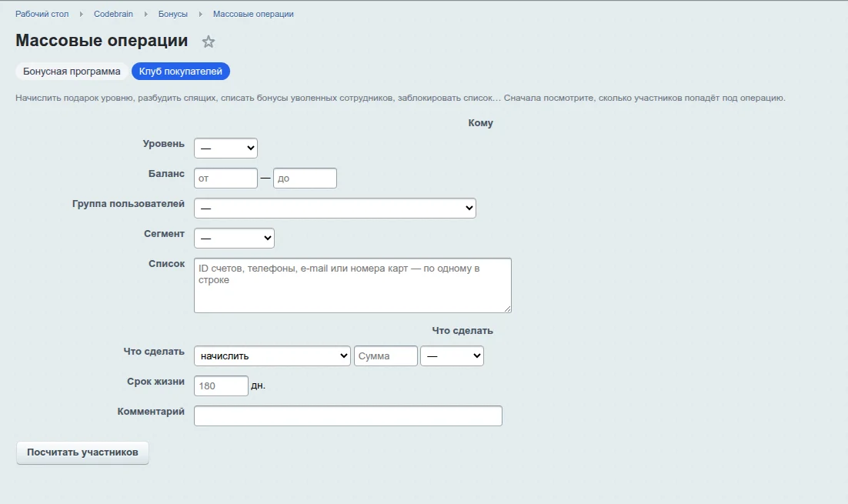Click the Уровень field label
The image size is (848, 504).
(x=163, y=144)
